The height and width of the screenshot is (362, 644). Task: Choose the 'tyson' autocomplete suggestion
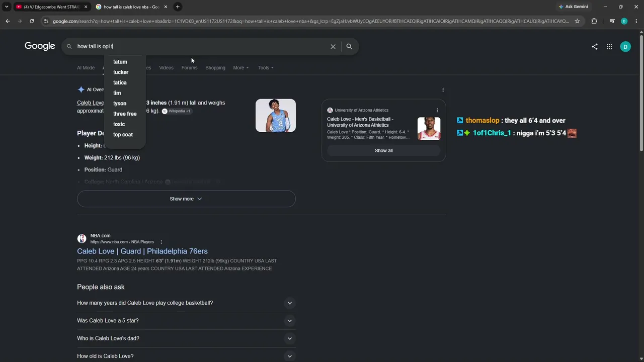125,104
